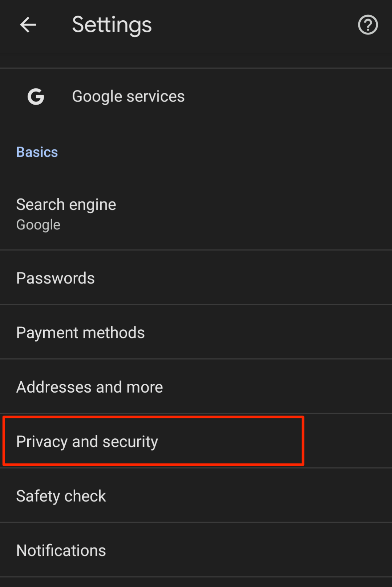Run the Safety check option
The width and height of the screenshot is (392, 587).
click(x=61, y=495)
